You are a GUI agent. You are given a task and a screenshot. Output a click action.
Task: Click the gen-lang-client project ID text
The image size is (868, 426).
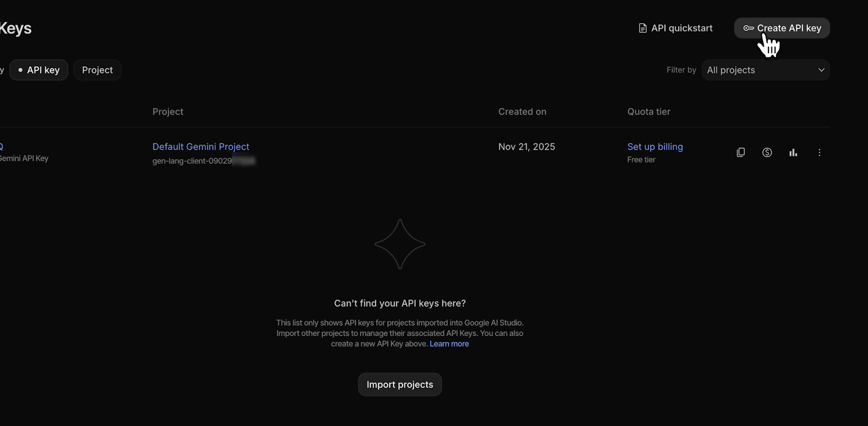[204, 161]
